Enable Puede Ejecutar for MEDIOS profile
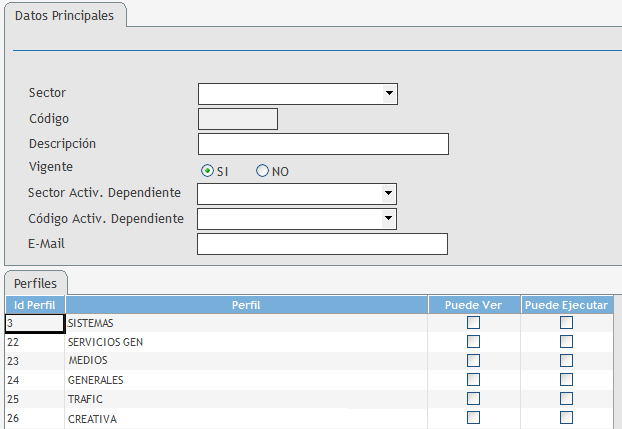The image size is (622, 429). point(566,361)
